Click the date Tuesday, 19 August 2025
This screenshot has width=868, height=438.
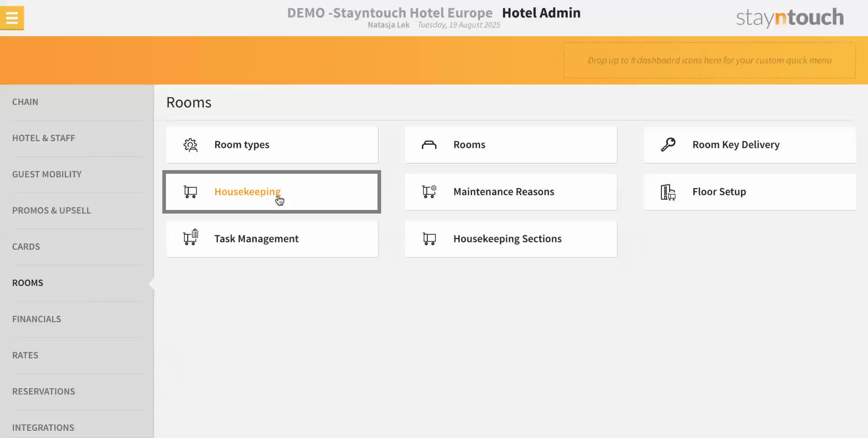click(459, 25)
